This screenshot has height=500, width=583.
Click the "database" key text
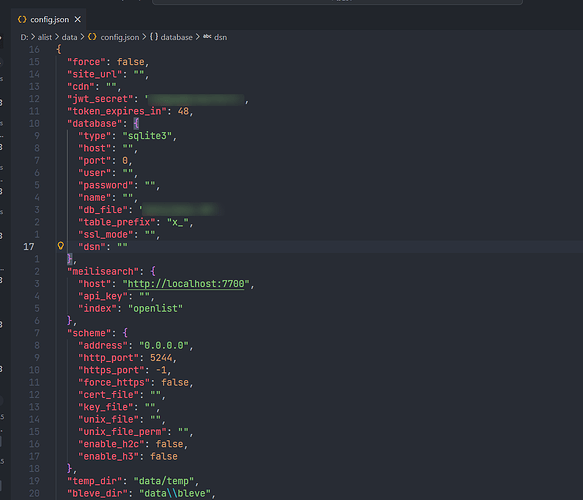point(94,123)
